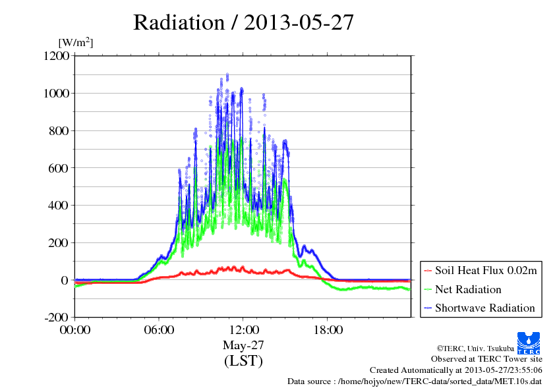Click the x-axis label '06:00'

[x=159, y=330]
